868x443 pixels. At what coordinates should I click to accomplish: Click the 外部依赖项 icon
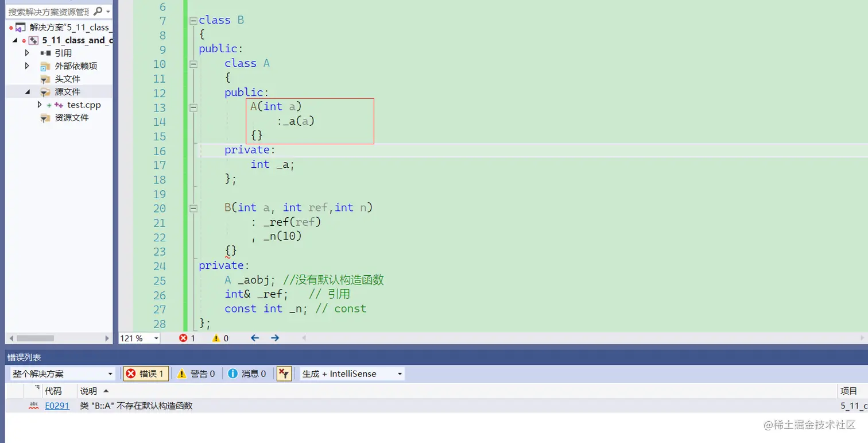click(x=45, y=66)
